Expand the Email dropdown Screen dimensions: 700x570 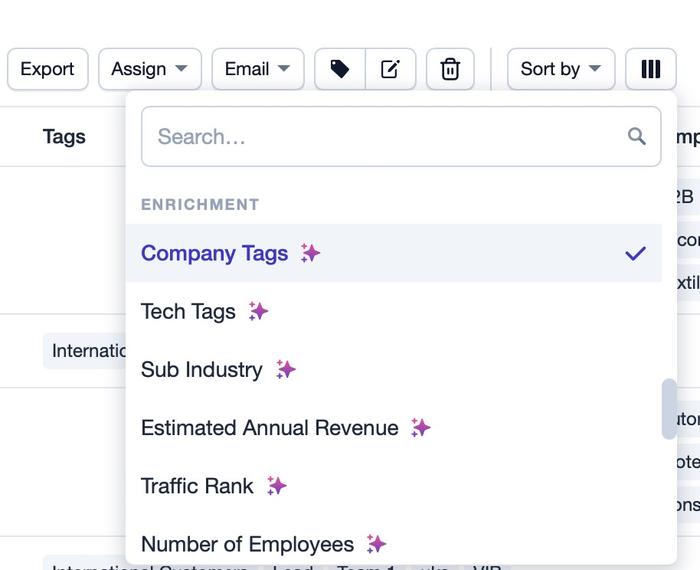click(258, 69)
